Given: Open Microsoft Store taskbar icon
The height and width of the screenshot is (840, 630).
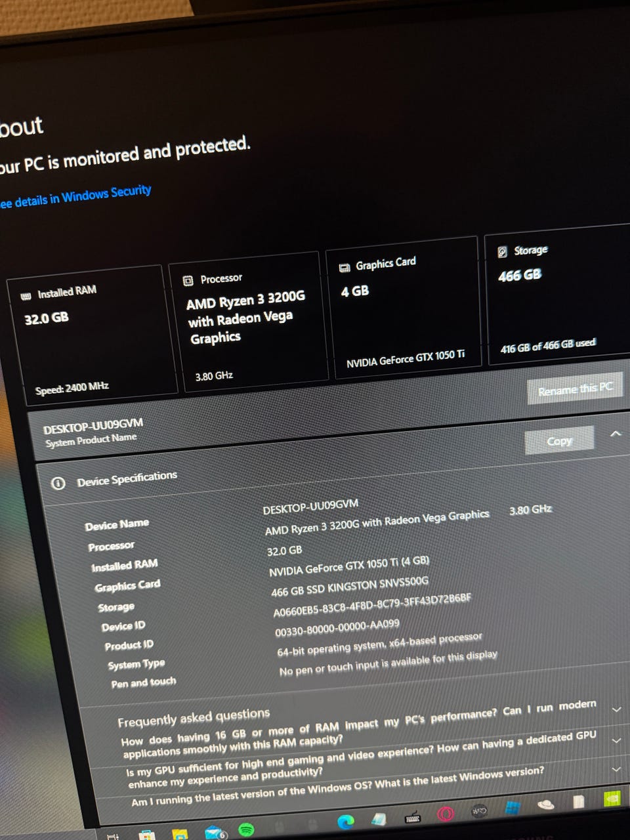Looking at the screenshot, I should [x=147, y=835].
